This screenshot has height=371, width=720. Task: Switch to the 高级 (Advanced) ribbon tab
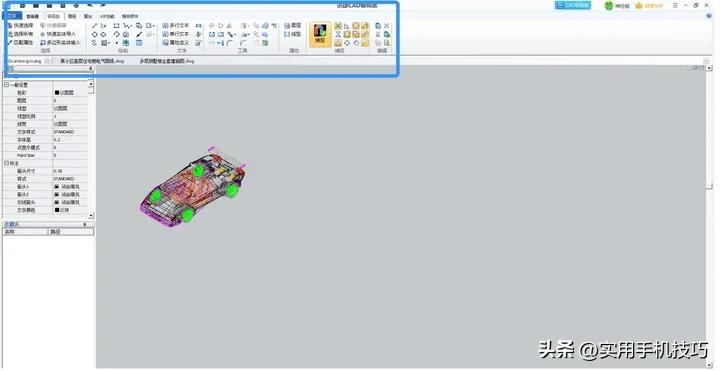pos(72,16)
